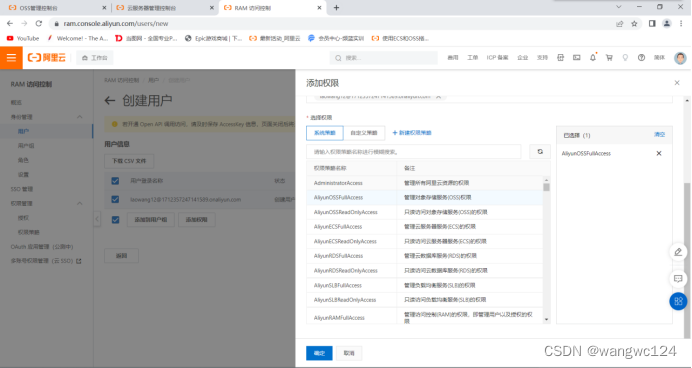The width and height of the screenshot is (692, 368).
Task: Select the AliyunRDSFullAccess policy row
Action: coord(425,255)
